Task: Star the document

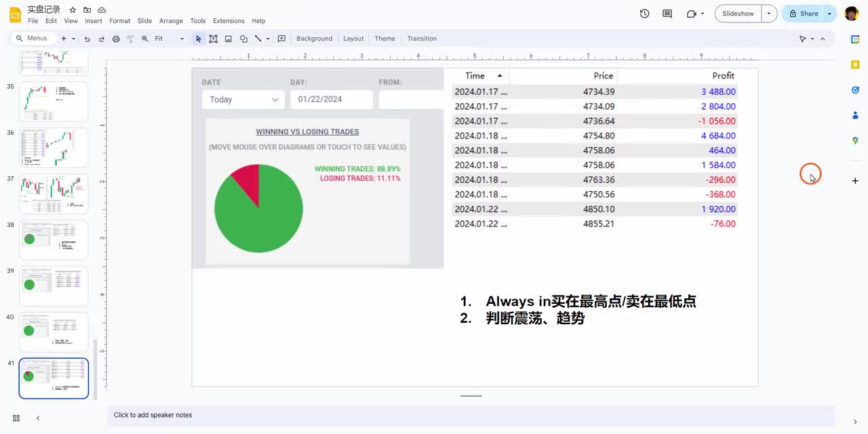Action: (x=73, y=10)
